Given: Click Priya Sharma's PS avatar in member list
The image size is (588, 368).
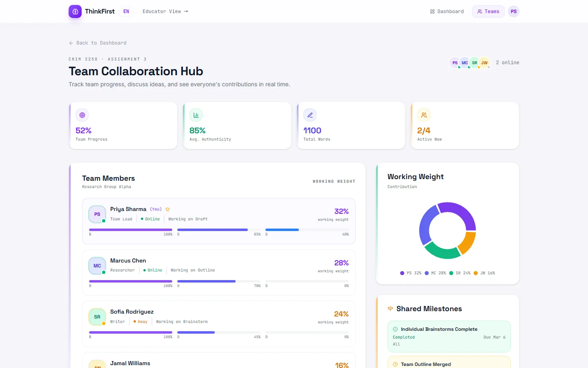Looking at the screenshot, I should pos(97,214).
